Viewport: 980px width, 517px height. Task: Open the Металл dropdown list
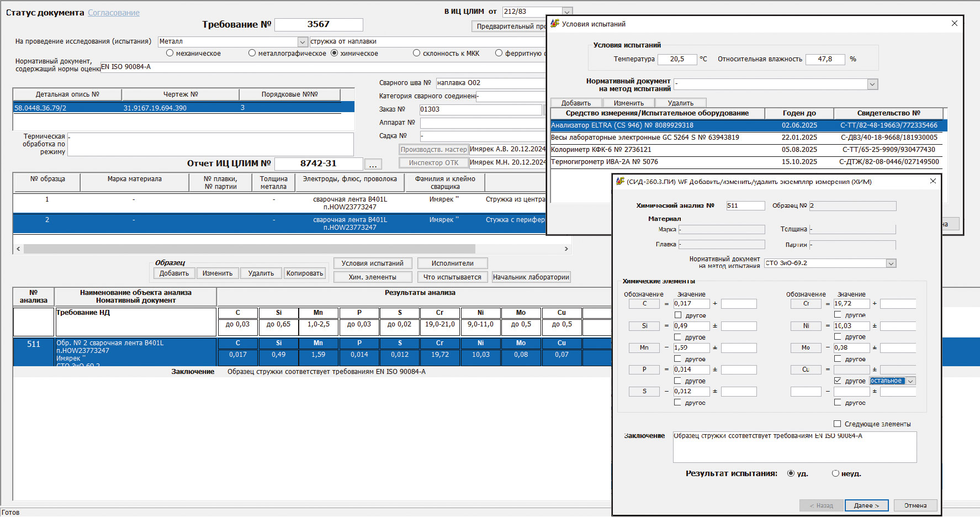click(302, 42)
